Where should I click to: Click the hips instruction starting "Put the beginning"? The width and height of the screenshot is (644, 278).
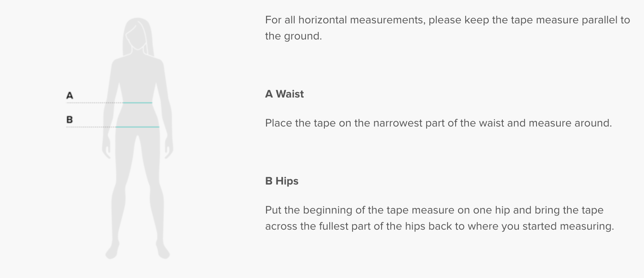[x=439, y=218]
